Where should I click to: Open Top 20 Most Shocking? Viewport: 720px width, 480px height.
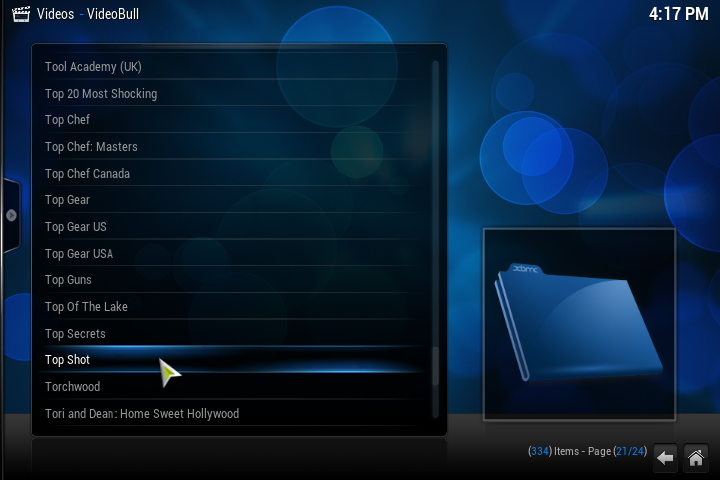(x=232, y=93)
